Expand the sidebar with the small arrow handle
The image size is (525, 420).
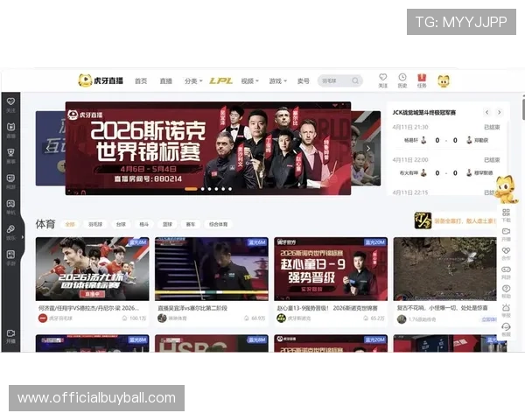(23, 237)
